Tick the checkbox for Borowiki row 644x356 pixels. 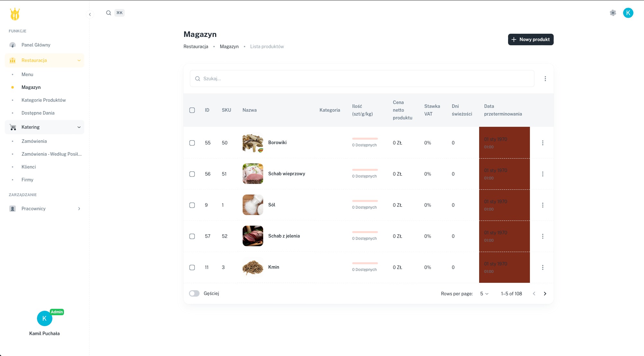pyautogui.click(x=192, y=143)
